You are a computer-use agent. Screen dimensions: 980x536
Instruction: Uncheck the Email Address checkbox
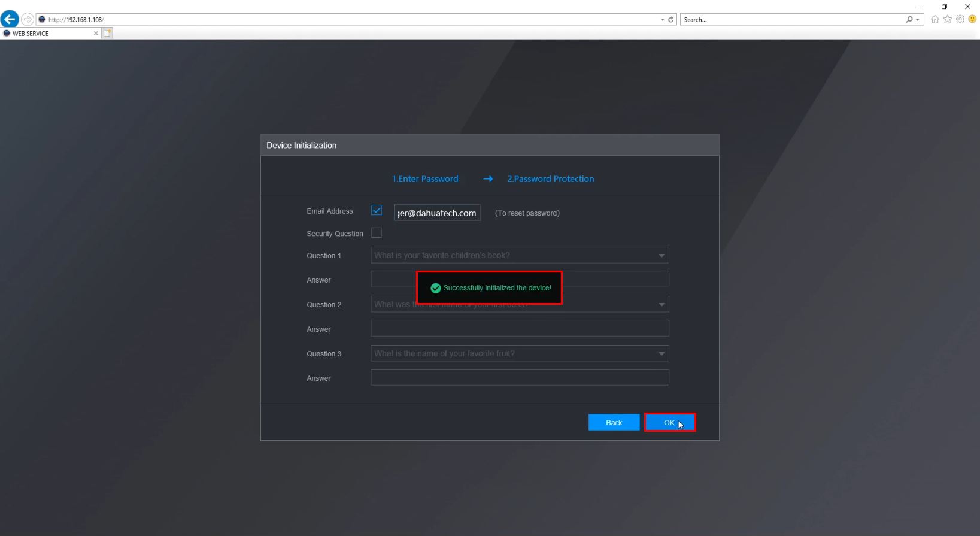tap(377, 210)
